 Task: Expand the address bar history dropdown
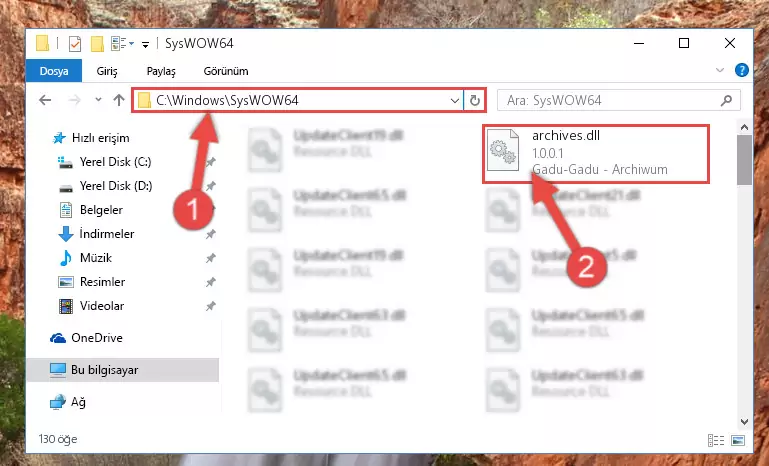455,101
